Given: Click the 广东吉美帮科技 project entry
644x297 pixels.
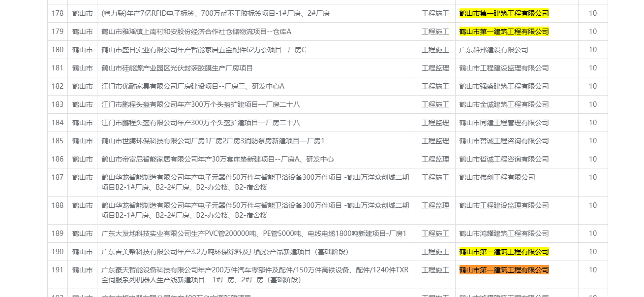Looking at the screenshot, I should coord(225,252).
